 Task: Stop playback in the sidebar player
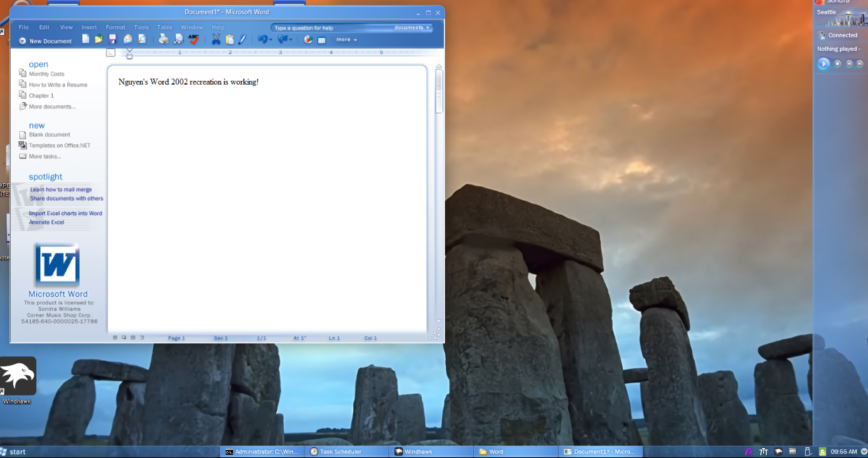837,63
